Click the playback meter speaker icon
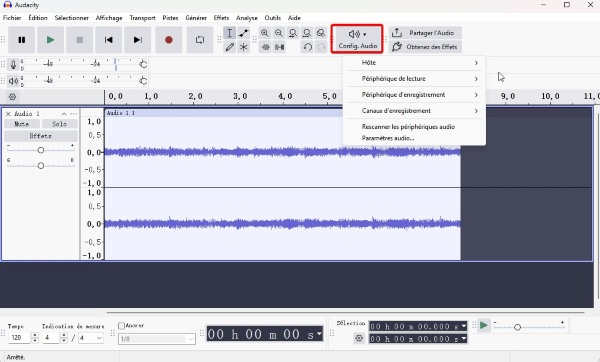The image size is (600, 362). click(13, 81)
